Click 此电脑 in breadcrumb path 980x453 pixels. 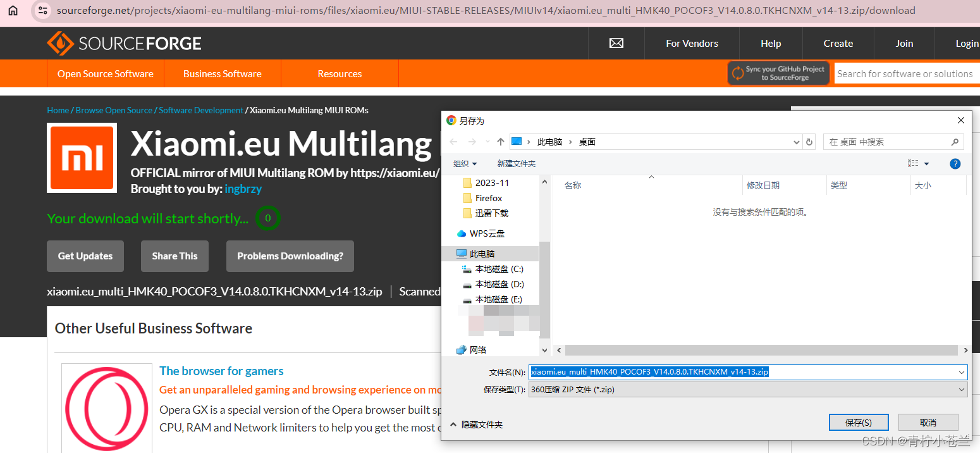(549, 142)
